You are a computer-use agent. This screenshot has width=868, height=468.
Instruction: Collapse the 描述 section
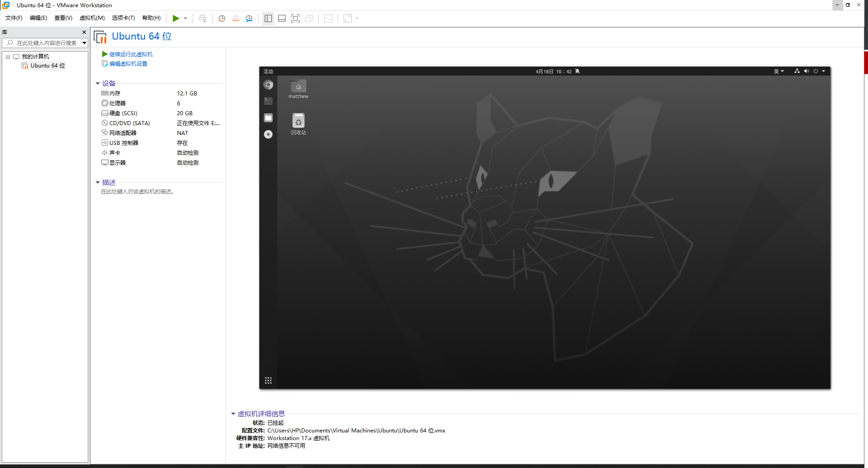pyautogui.click(x=98, y=183)
